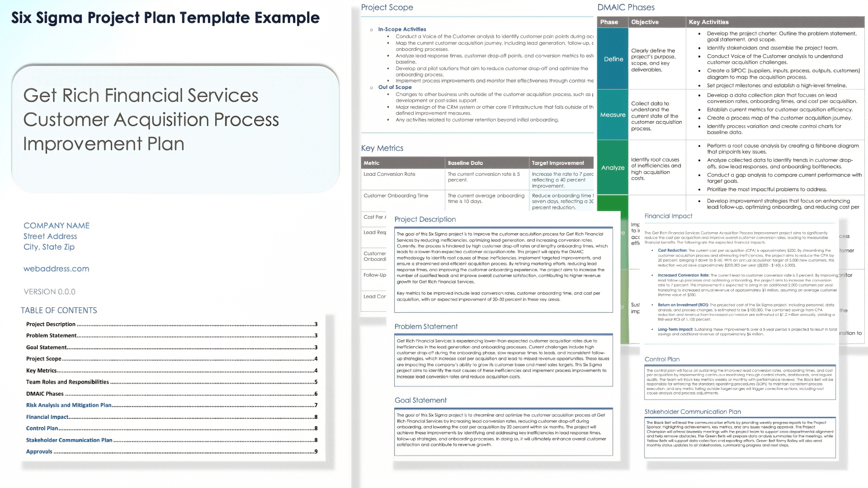Select the VERSION 0.0.0 text

point(50,292)
